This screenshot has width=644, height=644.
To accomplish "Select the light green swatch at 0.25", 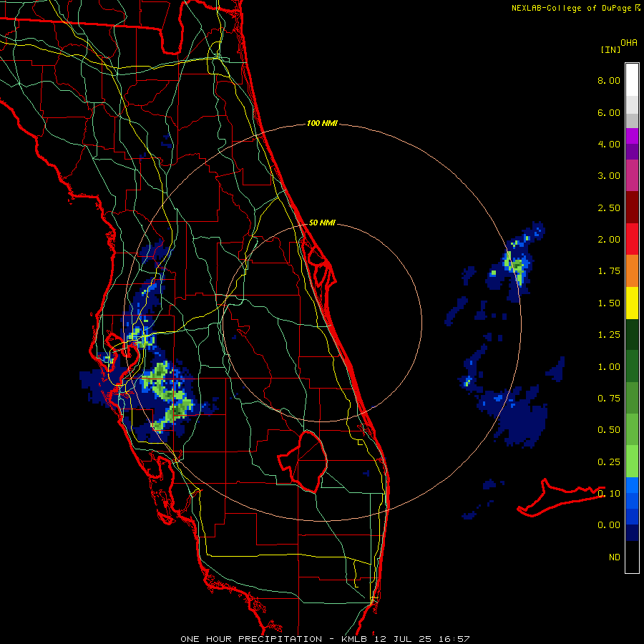I will pyautogui.click(x=632, y=462).
